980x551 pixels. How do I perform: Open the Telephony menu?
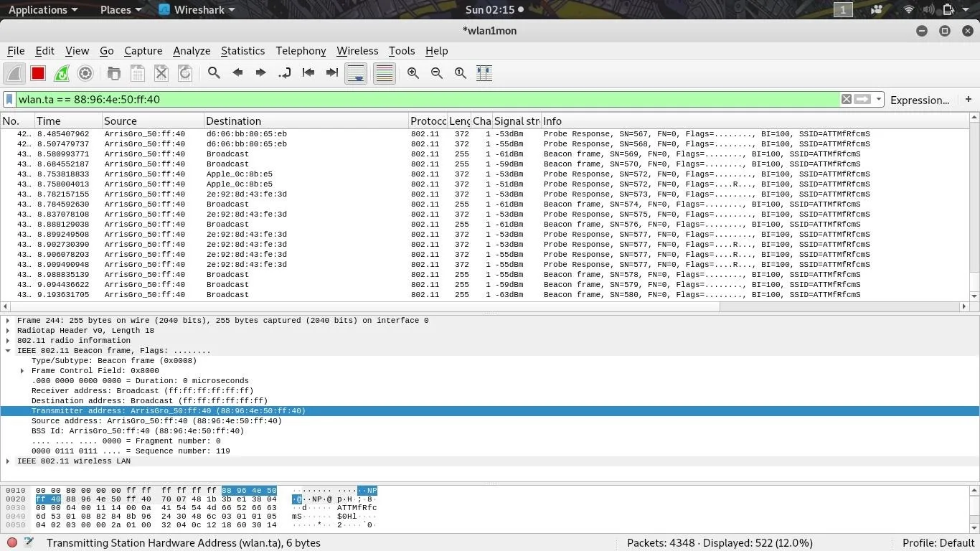click(301, 51)
